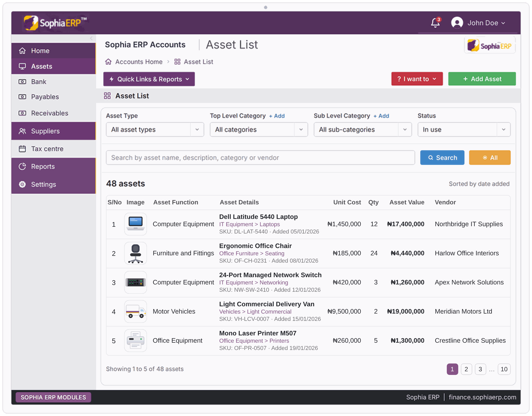
Task: Open the Sub Level Category dropdown
Action: 363,129
